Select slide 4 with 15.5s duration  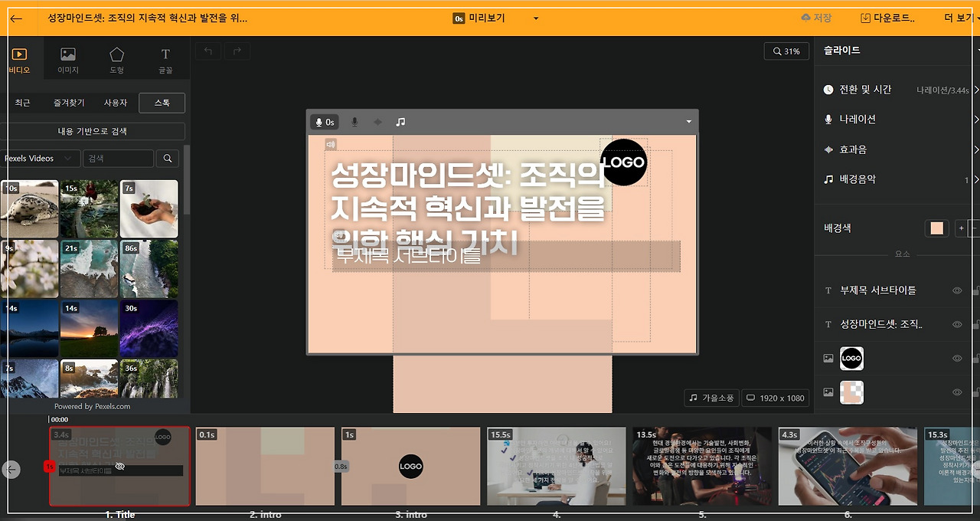[557, 467]
